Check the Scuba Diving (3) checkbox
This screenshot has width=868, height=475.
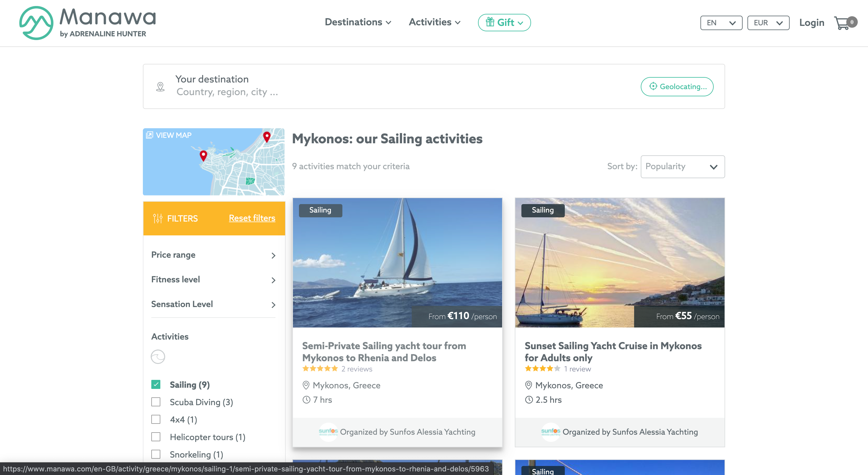coord(156,402)
